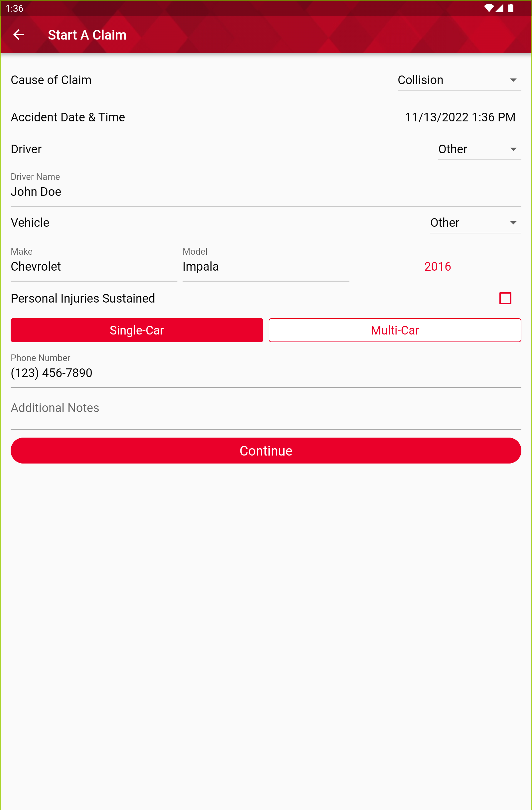Open the Cause of Claim Collision dropdown
532x810 pixels.
tap(459, 80)
